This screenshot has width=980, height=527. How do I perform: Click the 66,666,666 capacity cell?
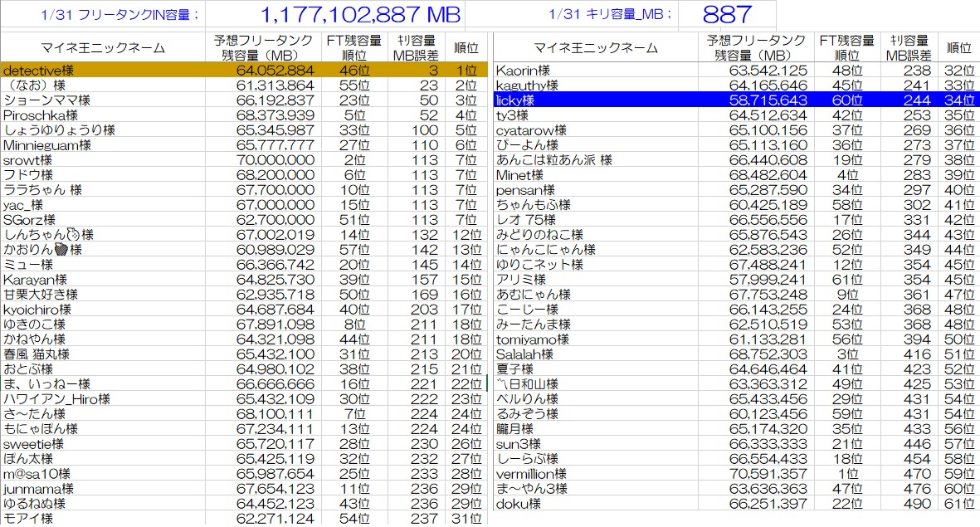(x=263, y=384)
